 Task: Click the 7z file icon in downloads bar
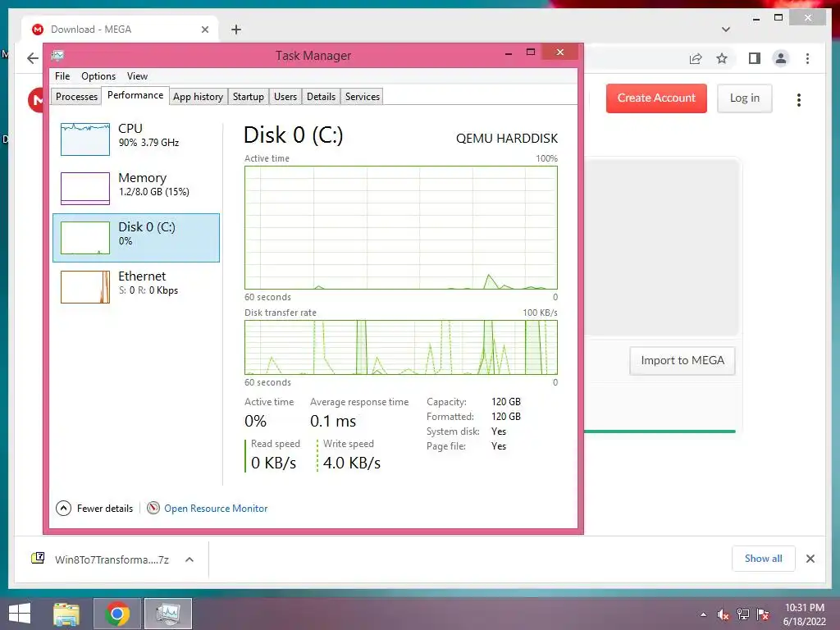[38, 559]
